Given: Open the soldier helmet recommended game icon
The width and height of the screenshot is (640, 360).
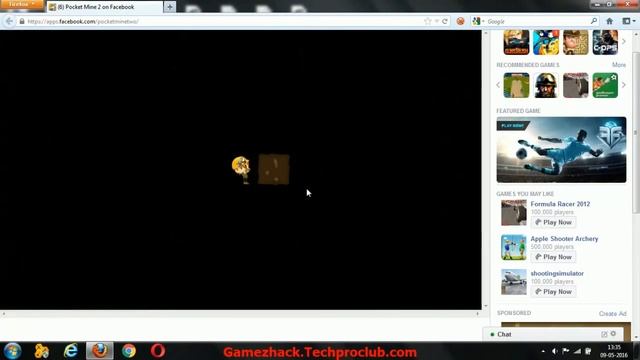Looking at the screenshot, I should point(546,85).
